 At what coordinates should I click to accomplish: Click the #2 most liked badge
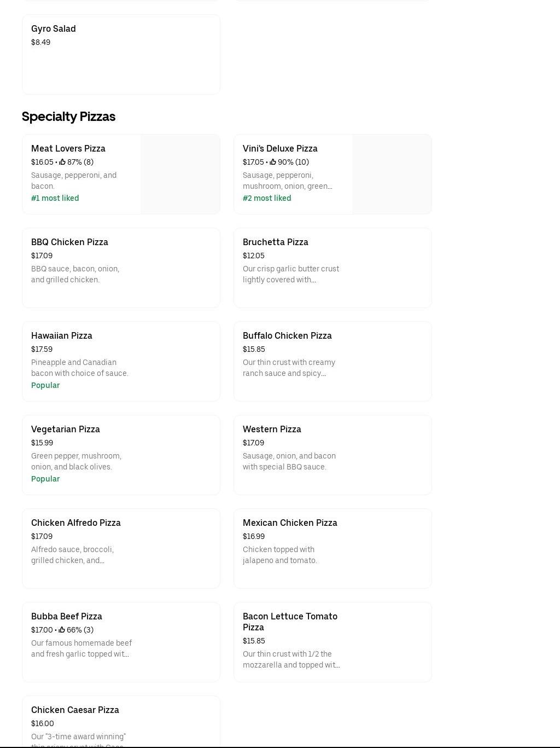point(267,198)
